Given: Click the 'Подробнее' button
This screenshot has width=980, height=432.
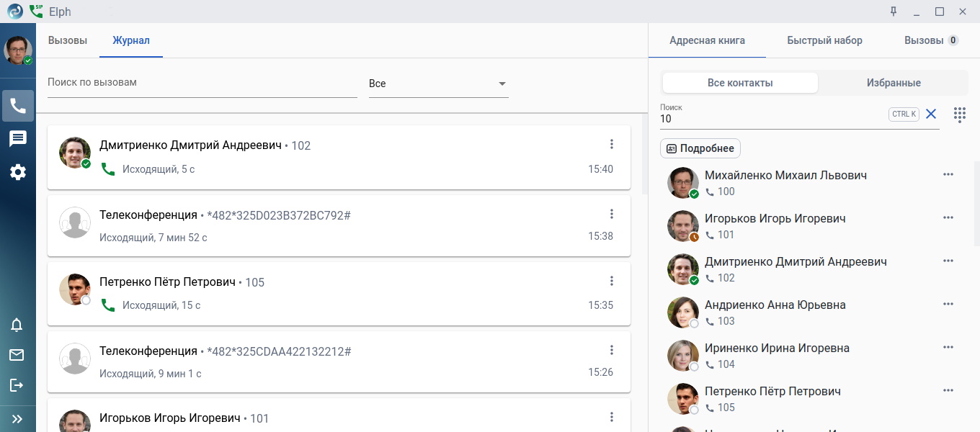Looking at the screenshot, I should click(700, 148).
